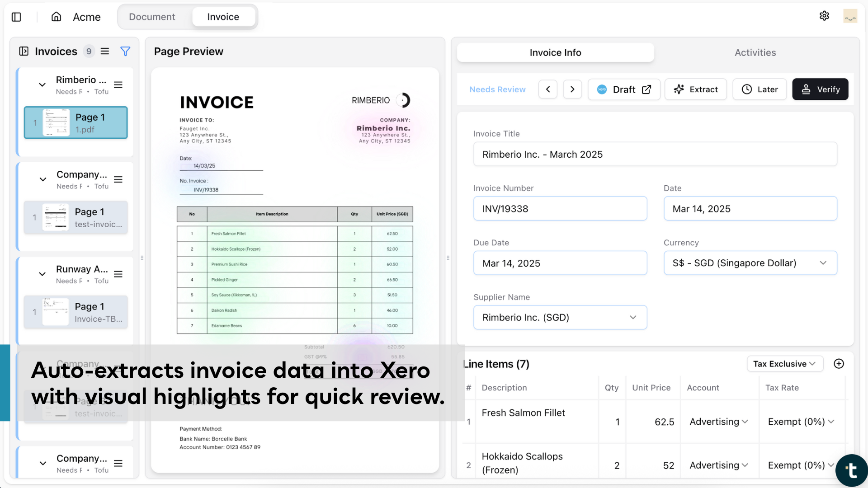Click the Fresh Salmon Fillet description cell

pos(537,422)
